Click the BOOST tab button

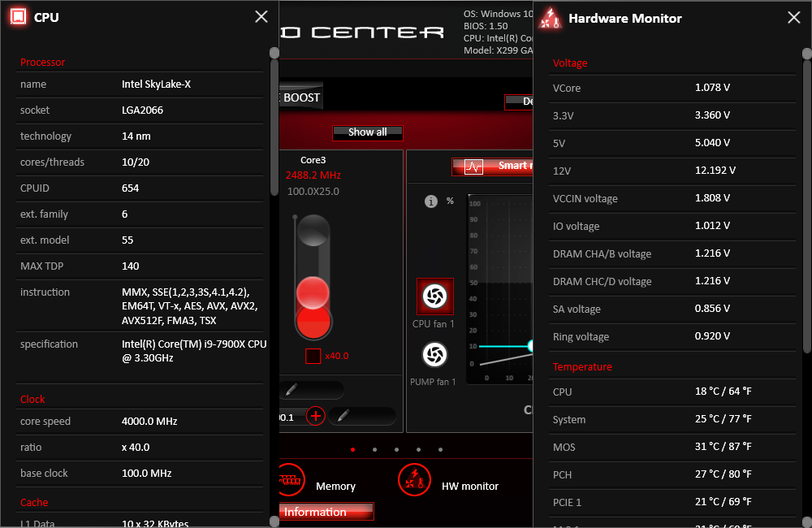[301, 97]
